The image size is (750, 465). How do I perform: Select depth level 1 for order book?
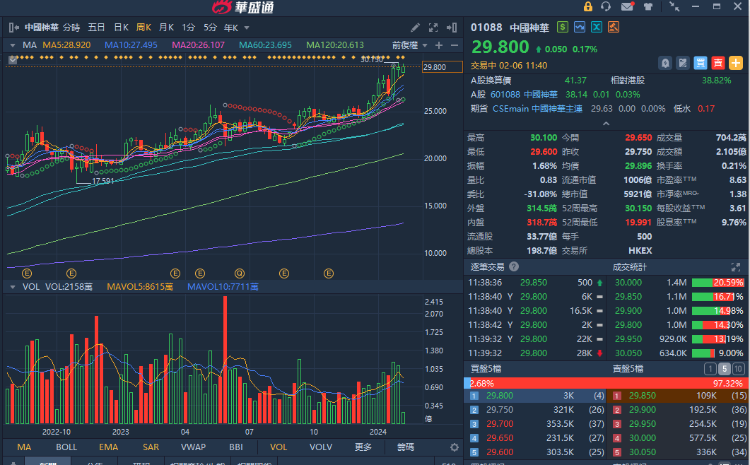point(710,369)
